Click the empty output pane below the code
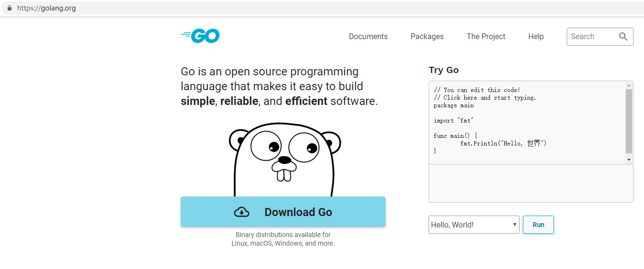644x269 pixels. coord(531,184)
